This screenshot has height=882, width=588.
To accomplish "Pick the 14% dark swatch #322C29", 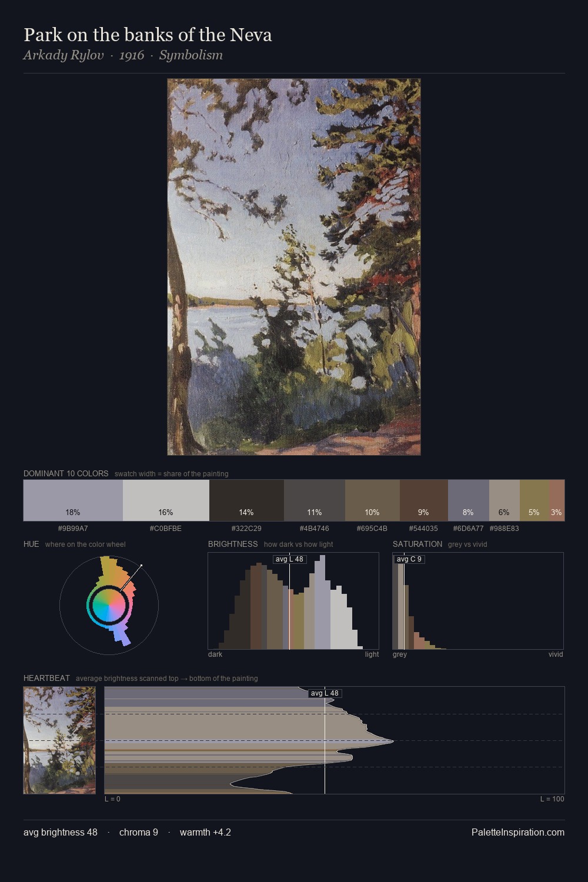I will point(246,500).
